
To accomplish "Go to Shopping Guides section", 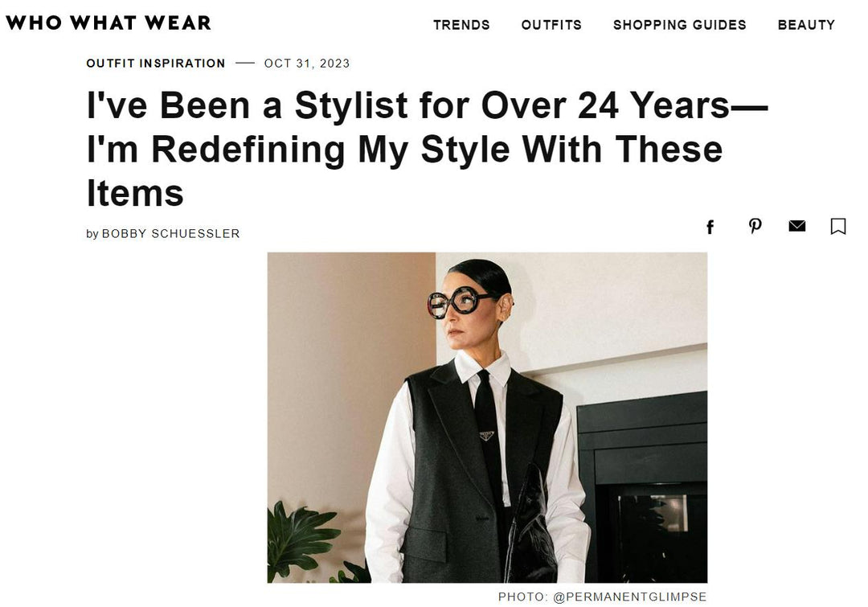I will pos(680,25).
